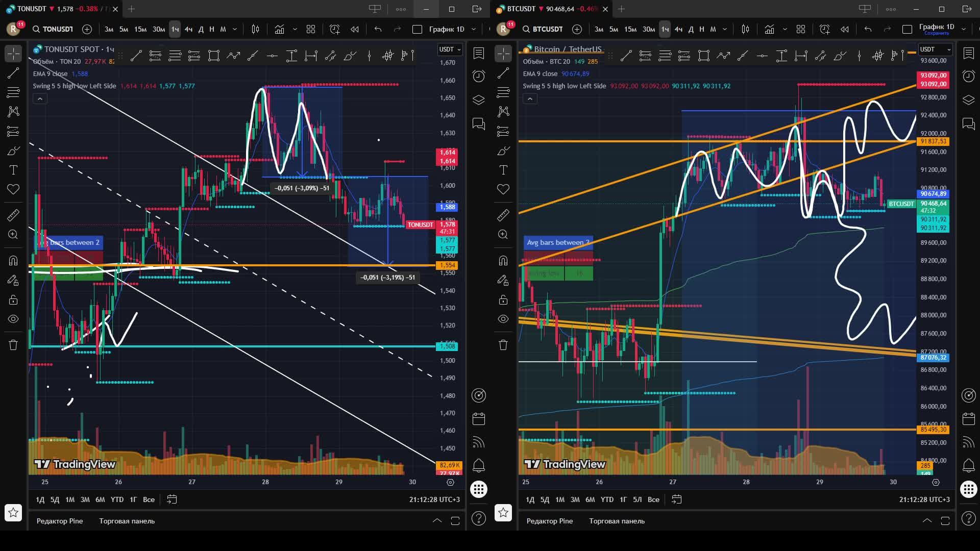This screenshot has width=980, height=551.
Task: Toggle lock drawings padlock in left chart sidebar
Action: (x=13, y=299)
